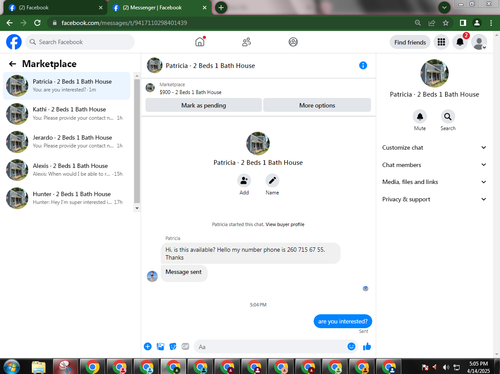This screenshot has height=374, width=500.
Task: Click the Facebook logo
Action: (14, 42)
